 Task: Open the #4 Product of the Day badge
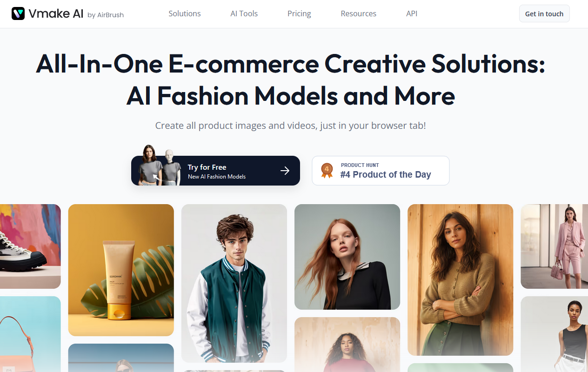click(381, 171)
